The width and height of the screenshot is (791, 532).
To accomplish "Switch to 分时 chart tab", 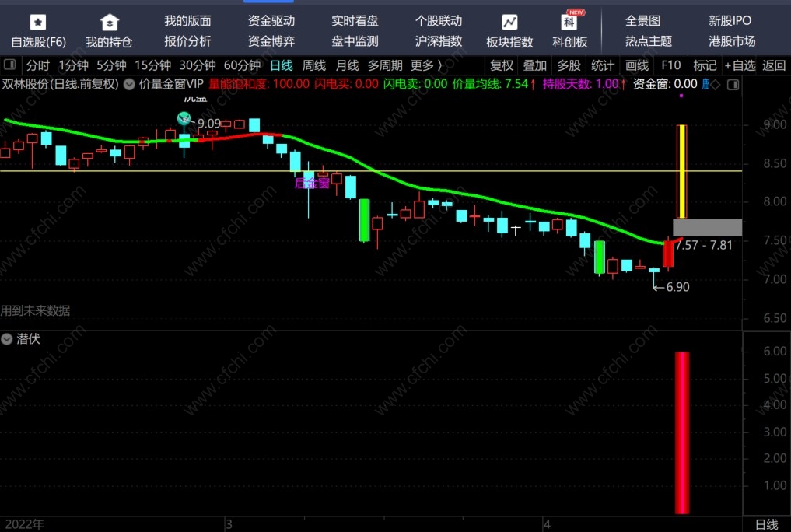I will pos(38,65).
